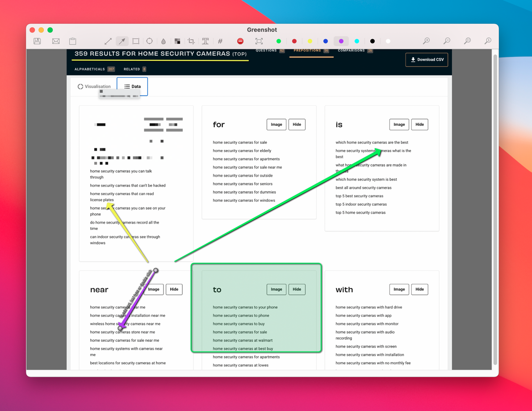Click Image button in the 'with' card
532x411 pixels.
click(x=399, y=289)
